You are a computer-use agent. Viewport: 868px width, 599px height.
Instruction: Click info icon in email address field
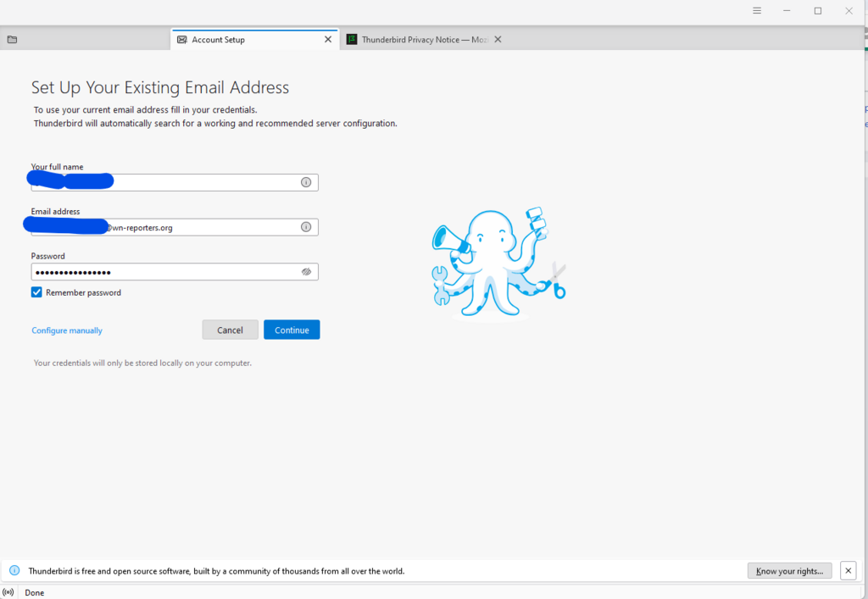[x=305, y=227]
